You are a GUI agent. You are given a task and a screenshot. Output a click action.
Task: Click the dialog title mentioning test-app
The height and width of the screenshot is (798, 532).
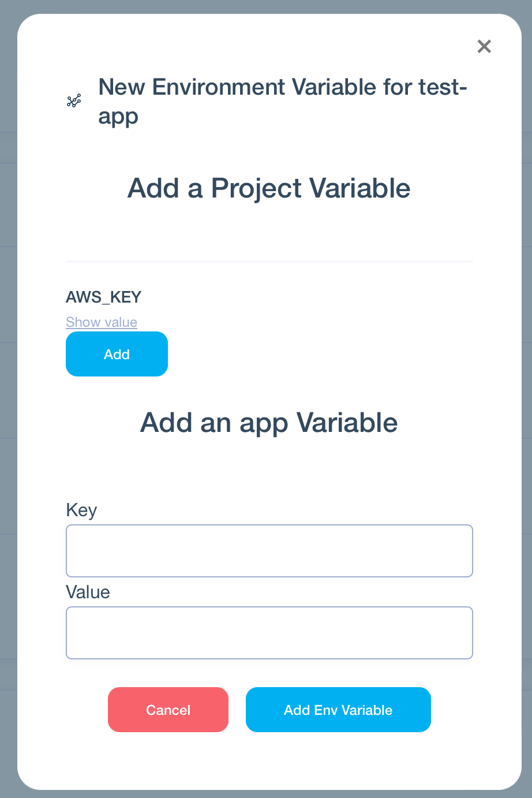click(283, 101)
